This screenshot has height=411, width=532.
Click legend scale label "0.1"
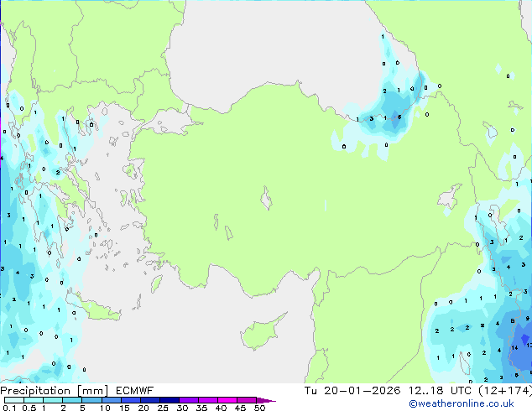[9, 408]
